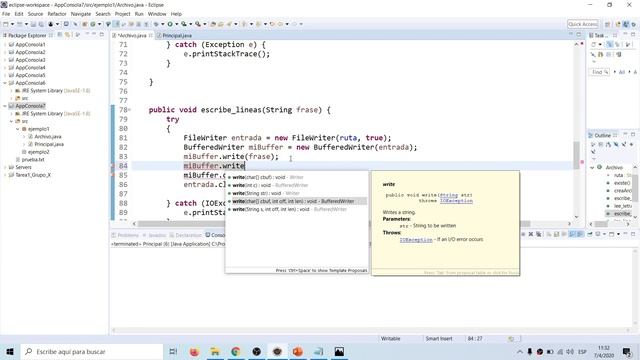Screen dimensions: 640x360
Task: Collapse the ejemplo1 package node
Action: [18, 129]
